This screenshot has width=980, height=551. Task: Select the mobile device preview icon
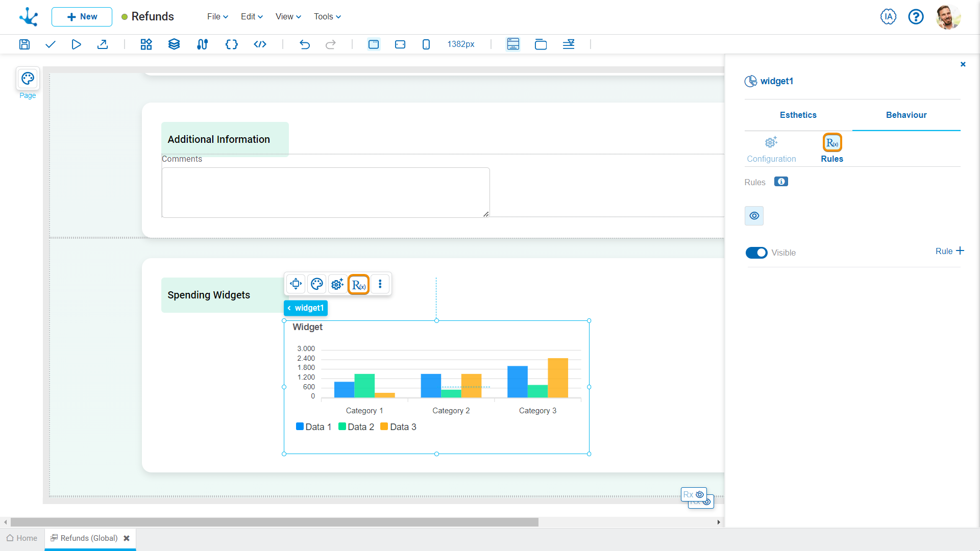(x=426, y=44)
